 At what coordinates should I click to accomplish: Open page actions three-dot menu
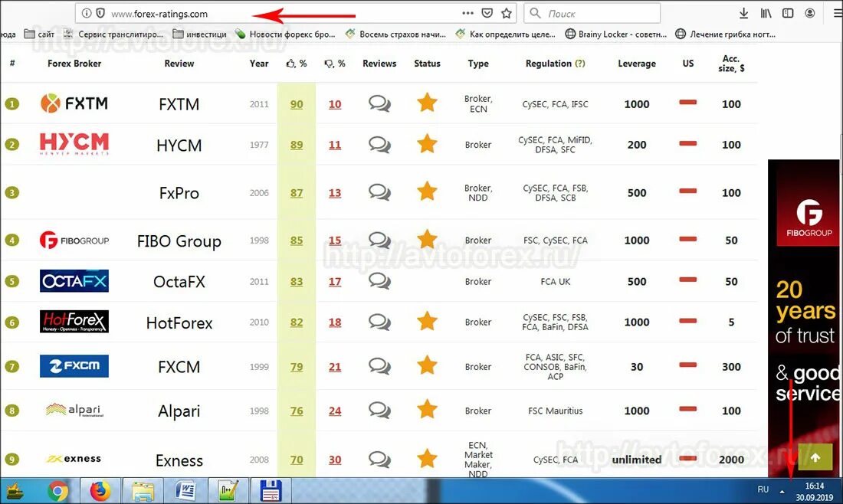[x=467, y=13]
